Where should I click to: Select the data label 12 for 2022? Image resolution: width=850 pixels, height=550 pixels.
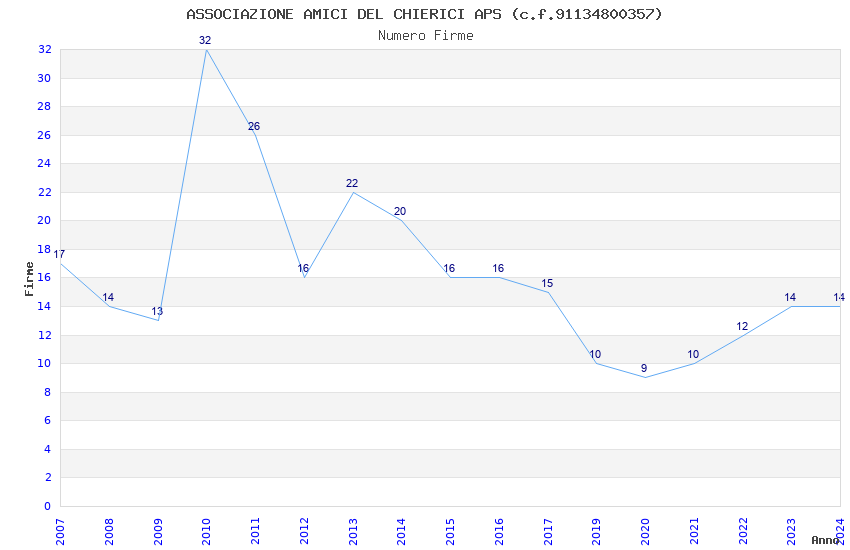742,326
